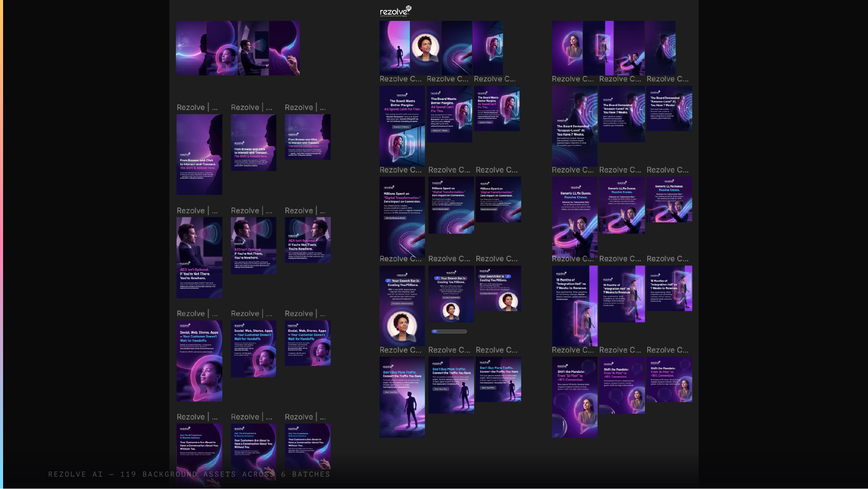Select the short 'Millions Spent on Digital Transformation' ad

click(x=498, y=199)
